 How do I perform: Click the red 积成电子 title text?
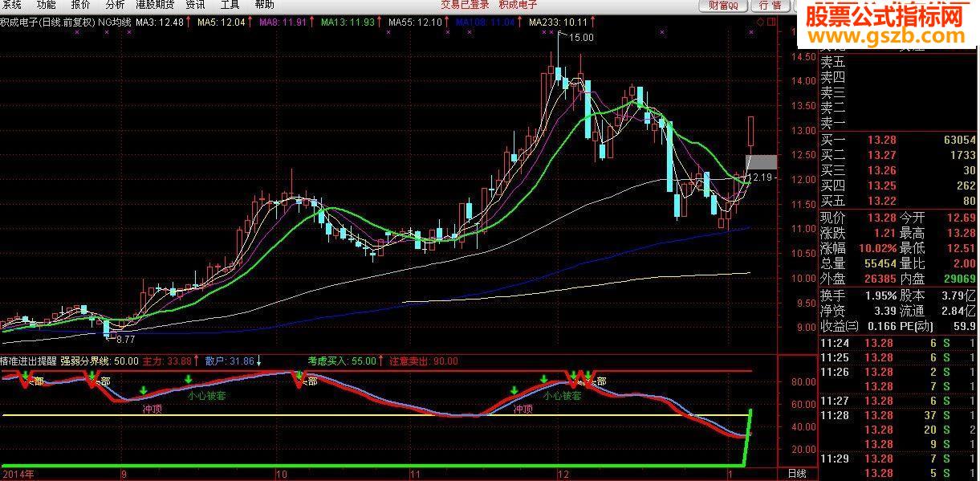(518, 5)
